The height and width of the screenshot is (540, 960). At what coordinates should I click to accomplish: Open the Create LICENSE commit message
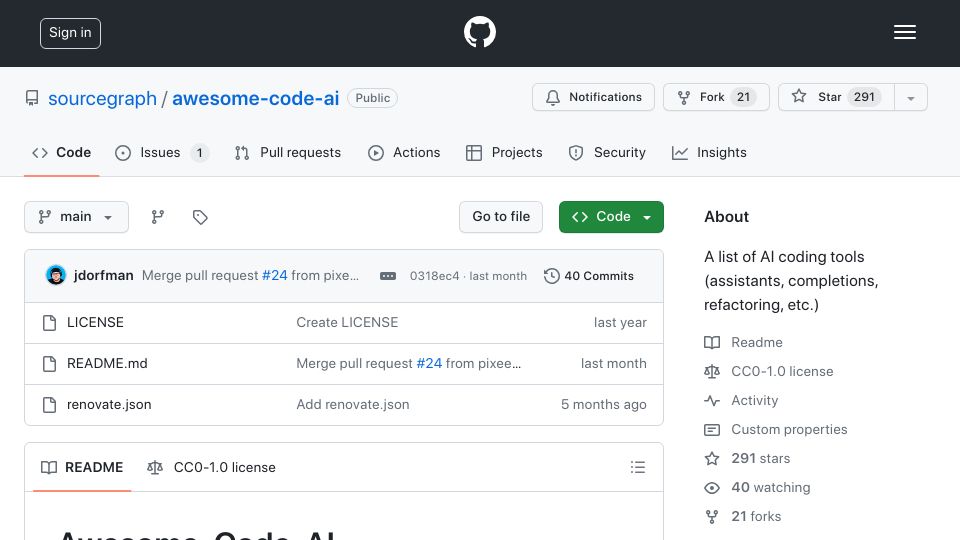click(x=347, y=323)
